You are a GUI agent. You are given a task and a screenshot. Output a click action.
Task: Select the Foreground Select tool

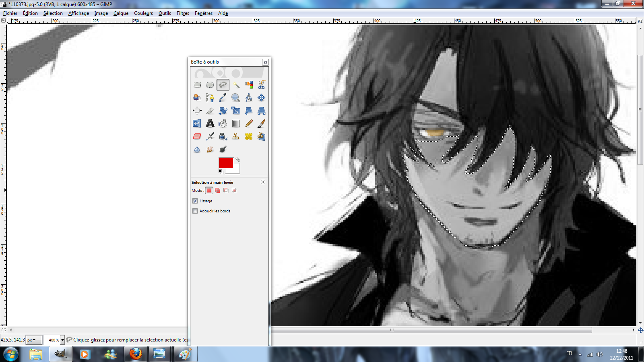coord(197,98)
